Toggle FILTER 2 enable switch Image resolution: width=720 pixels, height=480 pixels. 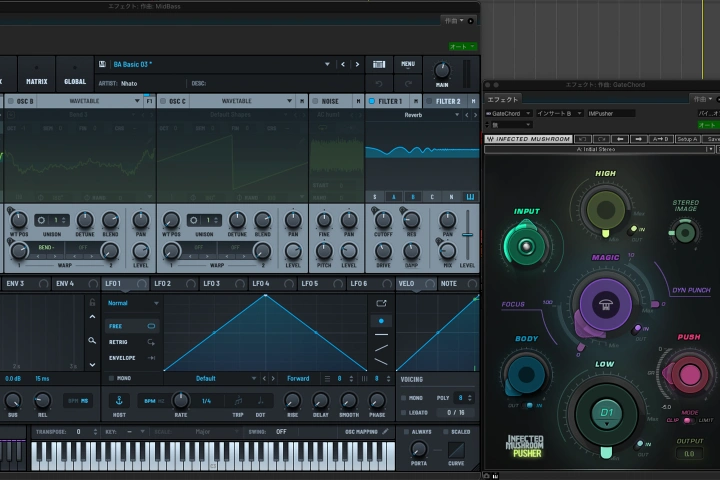[x=429, y=101]
